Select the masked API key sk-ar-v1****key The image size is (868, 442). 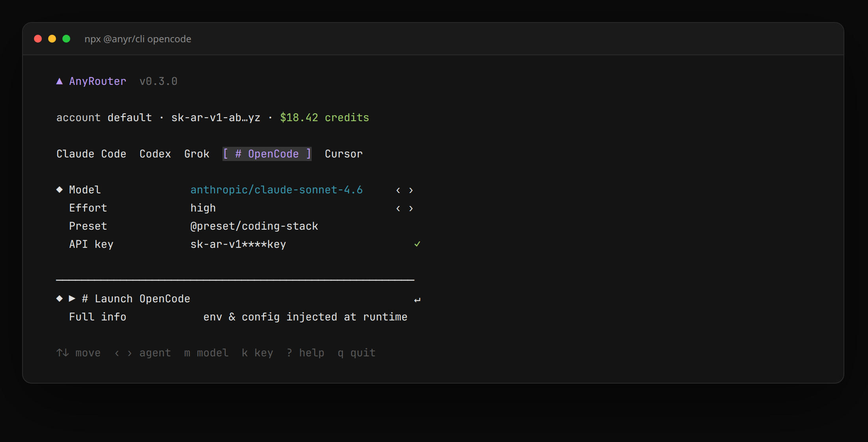tap(238, 244)
